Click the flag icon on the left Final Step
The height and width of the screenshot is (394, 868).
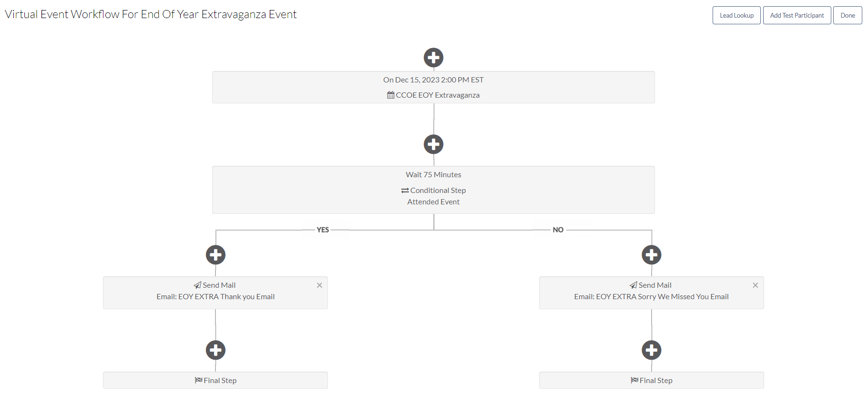click(x=199, y=380)
